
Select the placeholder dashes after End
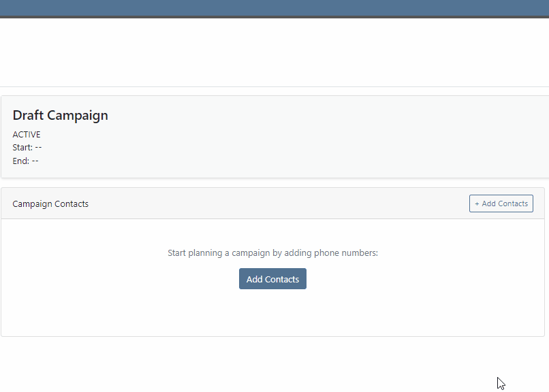pos(35,161)
